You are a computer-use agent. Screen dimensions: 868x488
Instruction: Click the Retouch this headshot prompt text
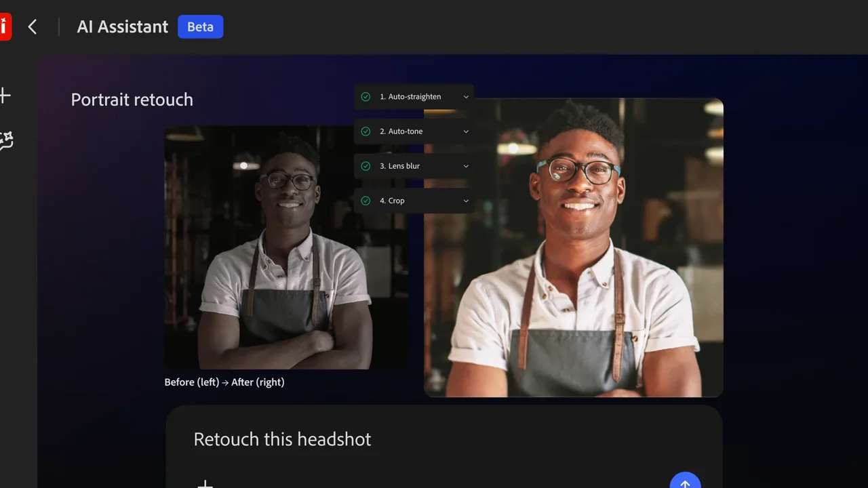pyautogui.click(x=282, y=439)
